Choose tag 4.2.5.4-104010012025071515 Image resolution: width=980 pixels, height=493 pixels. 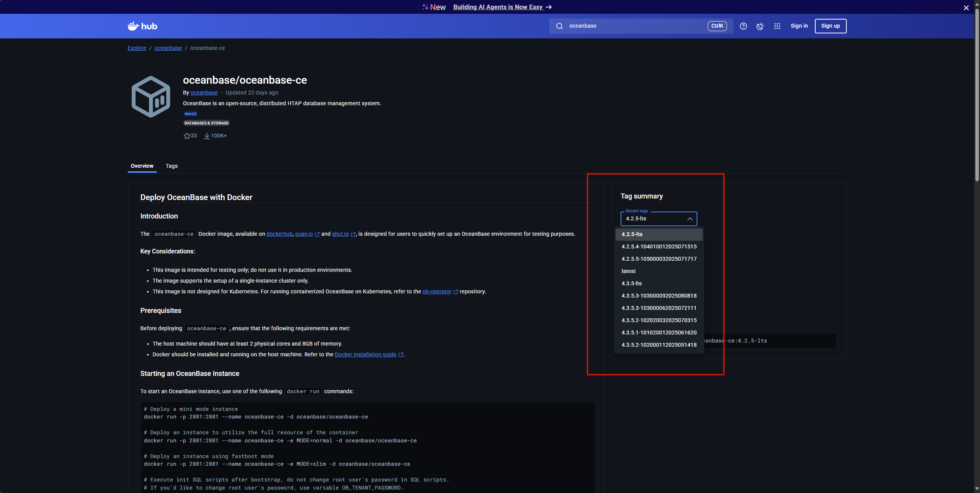[659, 246]
